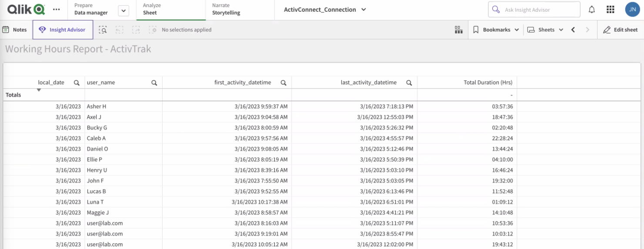Viewport: 644px width, 249px height.
Task: Open the smart search selections tool
Action: click(x=103, y=30)
